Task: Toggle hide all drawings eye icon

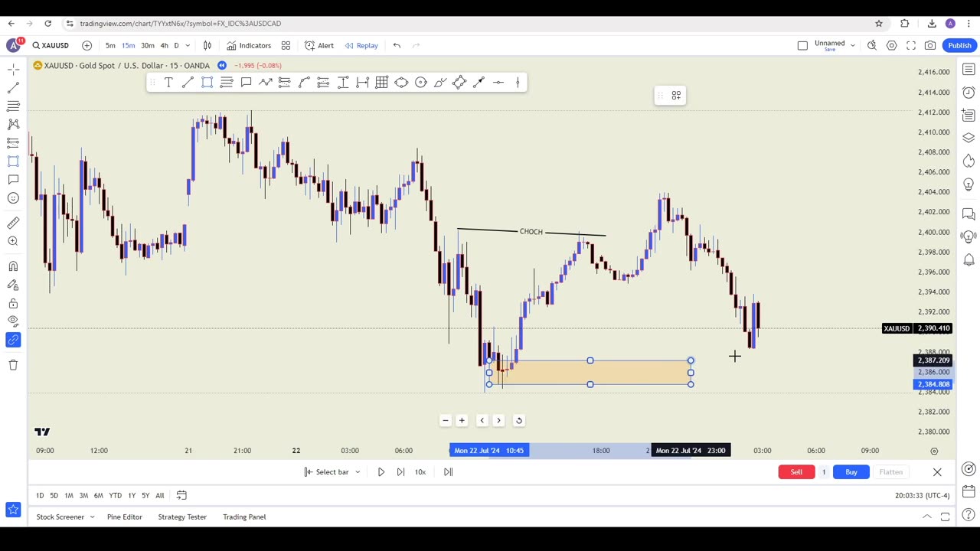Action: pyautogui.click(x=13, y=321)
